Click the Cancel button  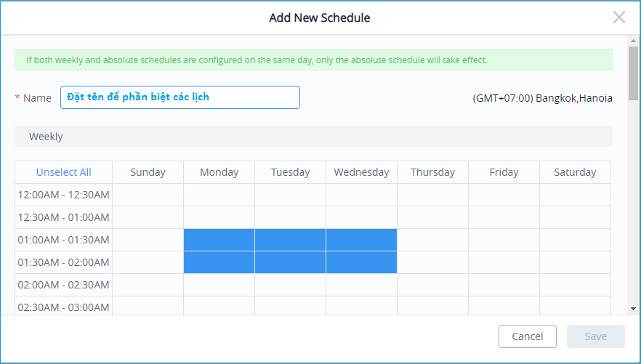528,336
